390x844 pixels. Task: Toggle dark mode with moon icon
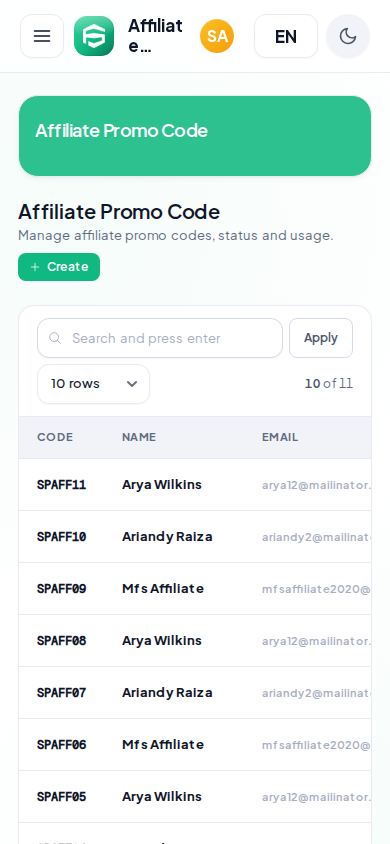point(348,36)
